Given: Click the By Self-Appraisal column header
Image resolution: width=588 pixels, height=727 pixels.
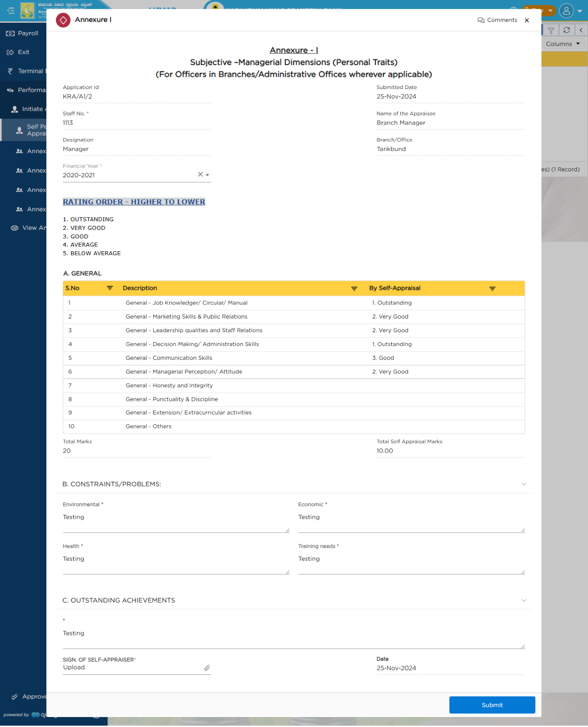Looking at the screenshot, I should point(394,288).
